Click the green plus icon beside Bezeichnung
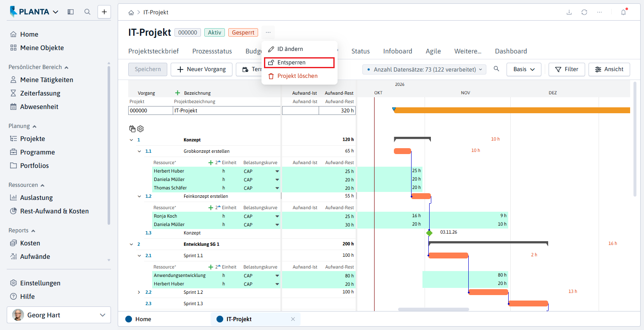This screenshot has height=330, width=644. point(177,93)
